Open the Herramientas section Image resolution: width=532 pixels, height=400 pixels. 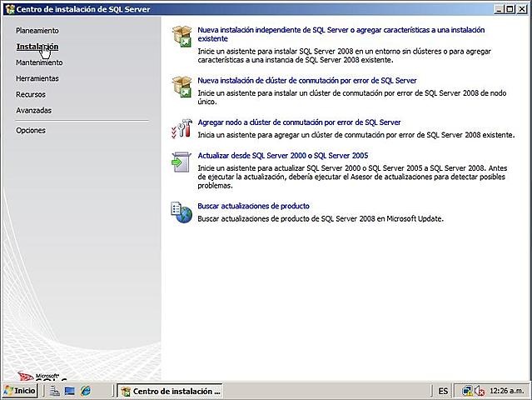coord(37,78)
